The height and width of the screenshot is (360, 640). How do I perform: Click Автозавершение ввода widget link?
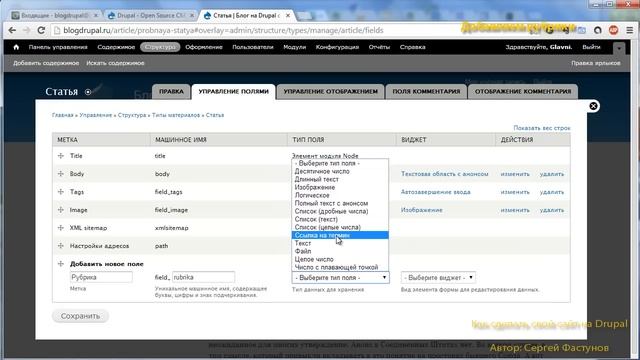tap(436, 192)
